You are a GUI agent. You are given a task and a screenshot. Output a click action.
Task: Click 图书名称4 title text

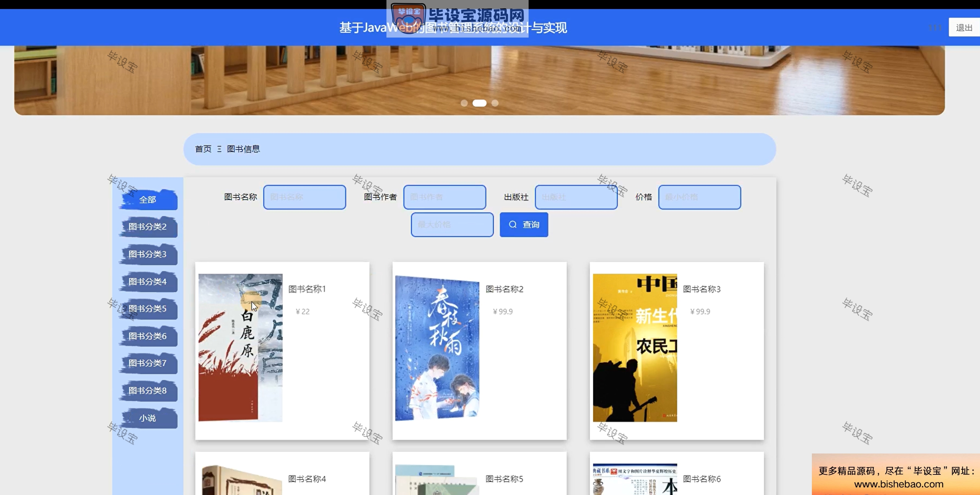(x=307, y=479)
